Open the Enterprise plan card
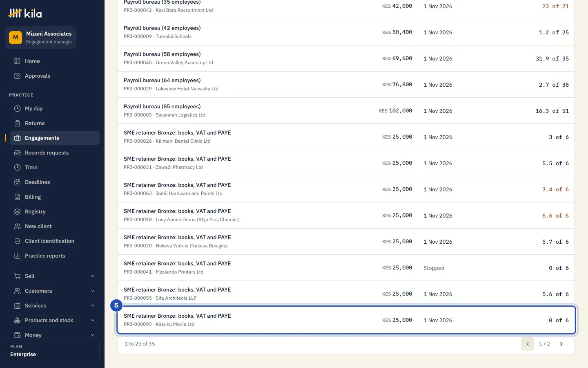Image resolution: width=588 pixels, height=368 pixels. point(52,350)
